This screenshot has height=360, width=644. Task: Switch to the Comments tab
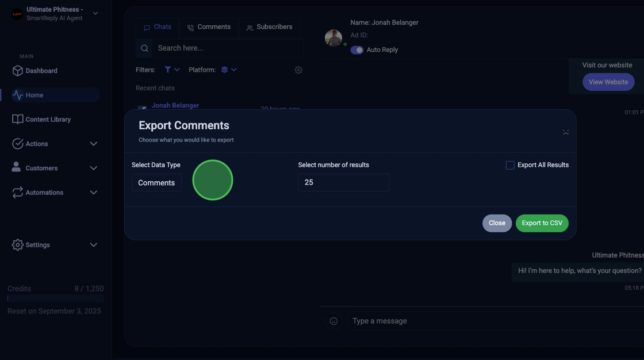209,27
